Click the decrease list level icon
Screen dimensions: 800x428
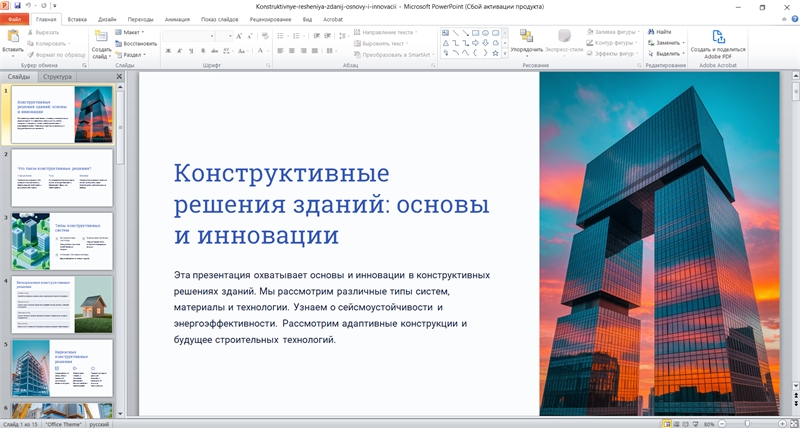(x=316, y=36)
